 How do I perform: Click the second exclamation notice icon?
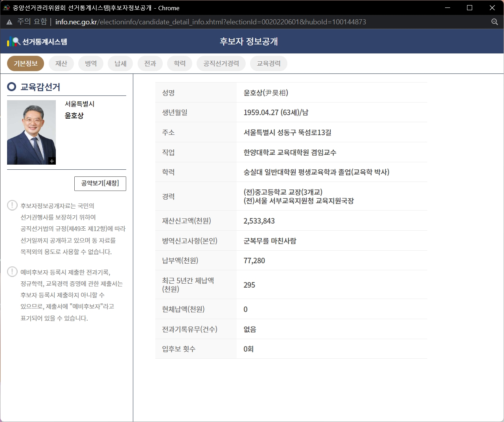coord(12,272)
